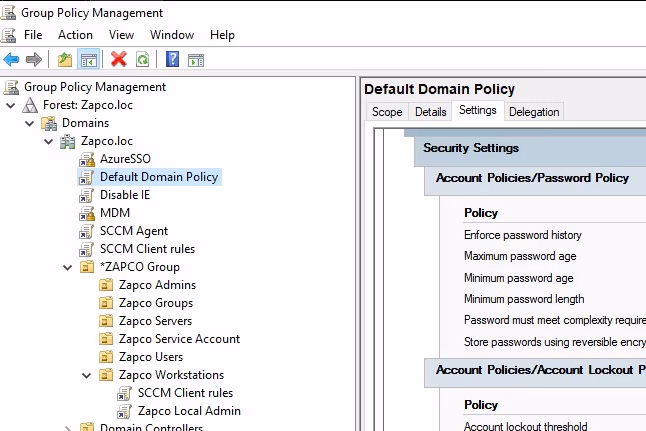The width and height of the screenshot is (646, 431).
Task: Switch to the Details tab
Action: tap(431, 112)
